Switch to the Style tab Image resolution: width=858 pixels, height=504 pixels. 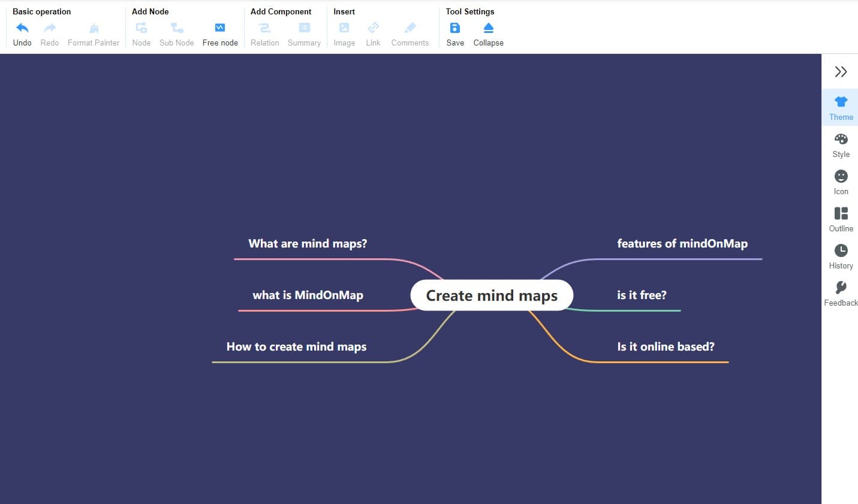click(x=841, y=144)
